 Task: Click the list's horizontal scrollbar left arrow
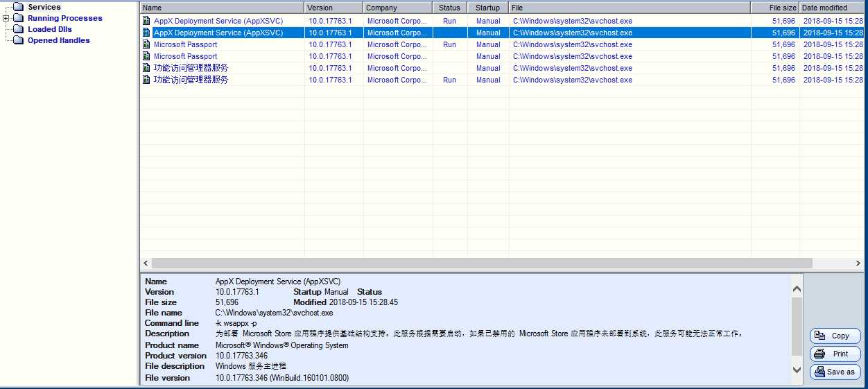click(146, 263)
